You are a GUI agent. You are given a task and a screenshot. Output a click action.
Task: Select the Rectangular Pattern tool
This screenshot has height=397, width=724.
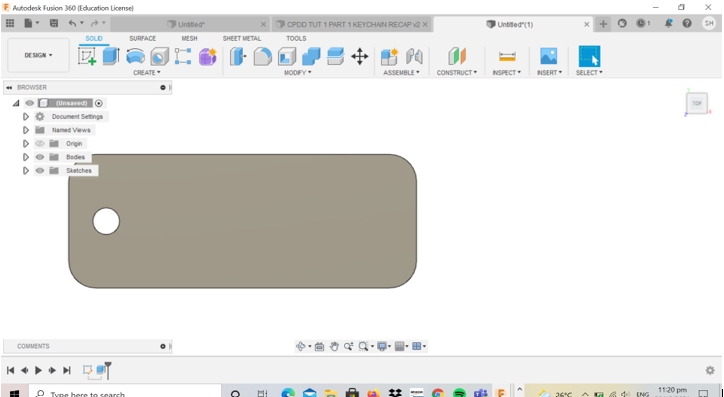[183, 56]
